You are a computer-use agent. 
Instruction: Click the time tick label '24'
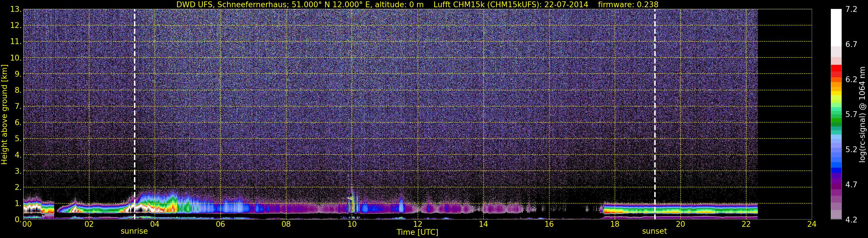tap(812, 224)
